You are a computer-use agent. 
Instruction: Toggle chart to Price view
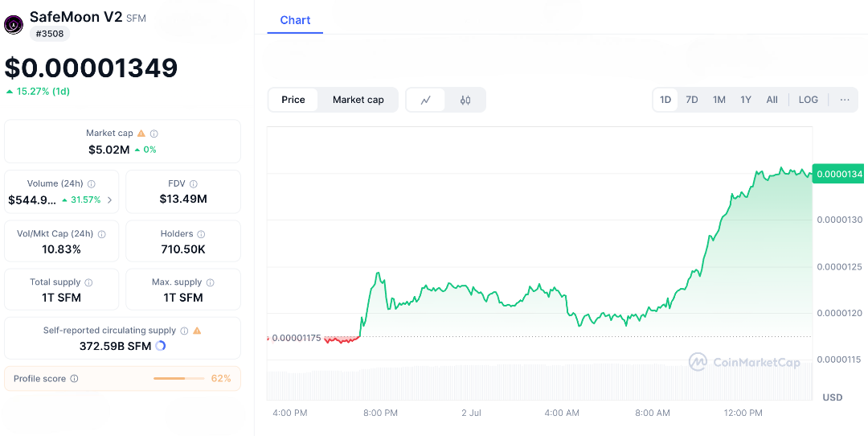(293, 100)
